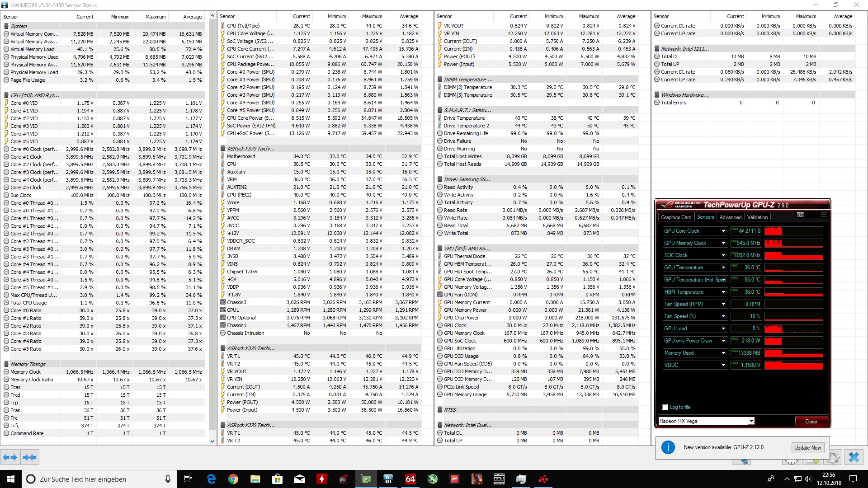Viewport: 868px width, 488px height.
Task: Show hidden system tray icons
Action: coord(787,479)
